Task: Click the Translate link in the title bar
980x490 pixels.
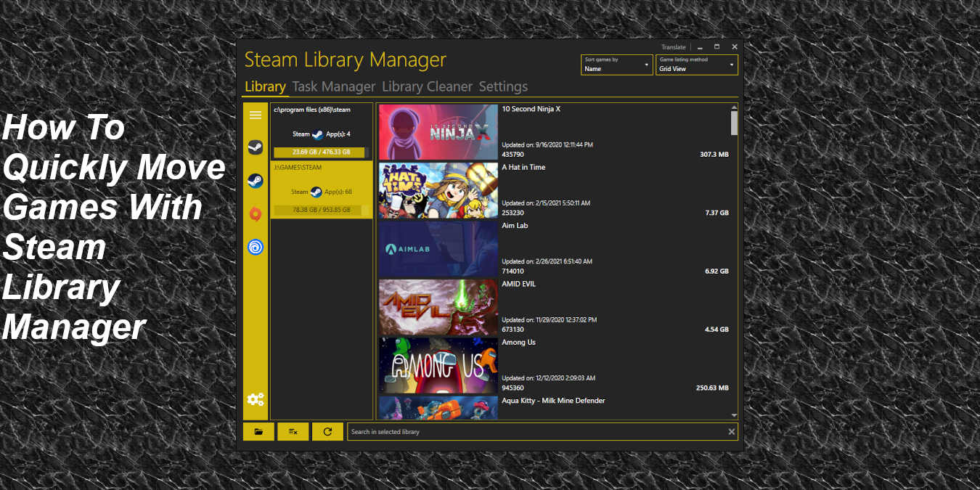Action: click(674, 46)
